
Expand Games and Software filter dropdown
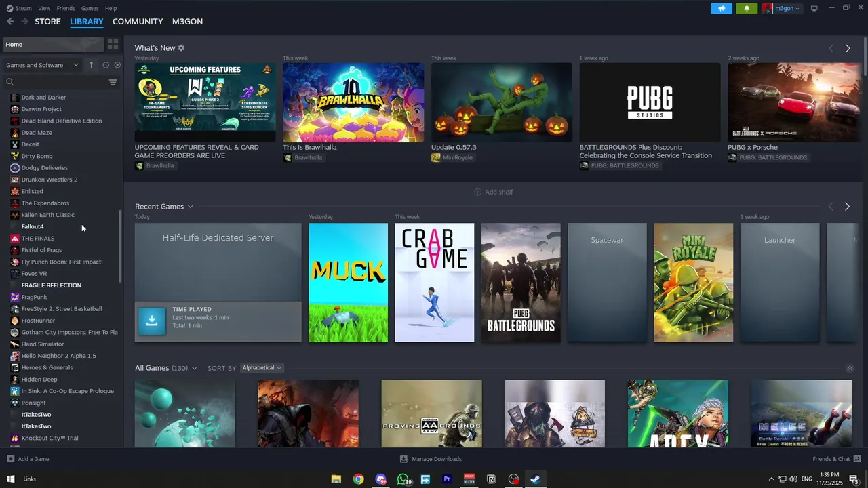click(42, 65)
